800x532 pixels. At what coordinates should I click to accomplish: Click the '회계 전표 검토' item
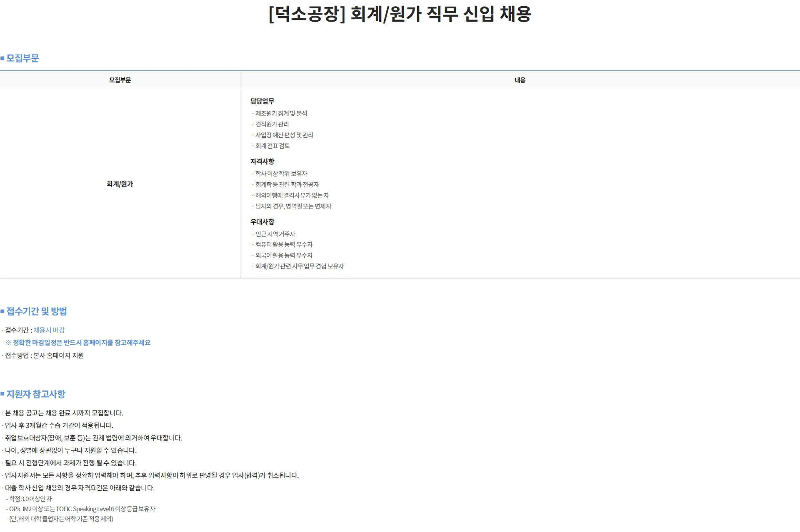coord(272,146)
